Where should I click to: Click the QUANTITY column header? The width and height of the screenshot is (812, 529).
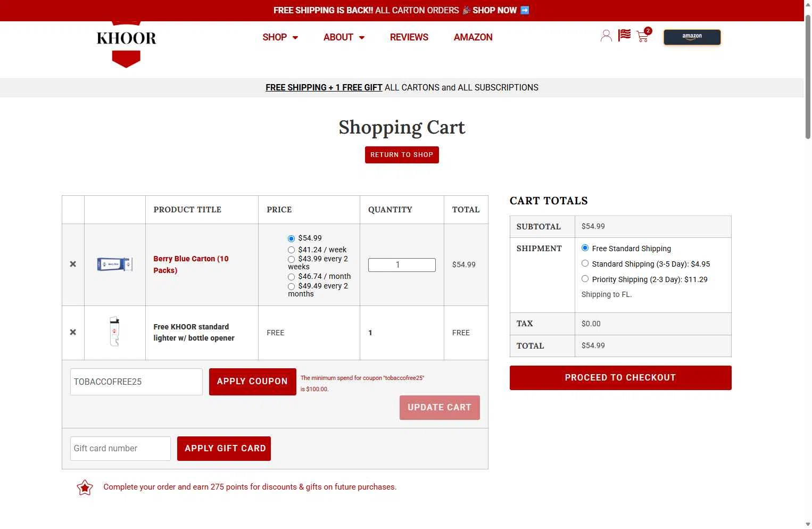pyautogui.click(x=390, y=210)
